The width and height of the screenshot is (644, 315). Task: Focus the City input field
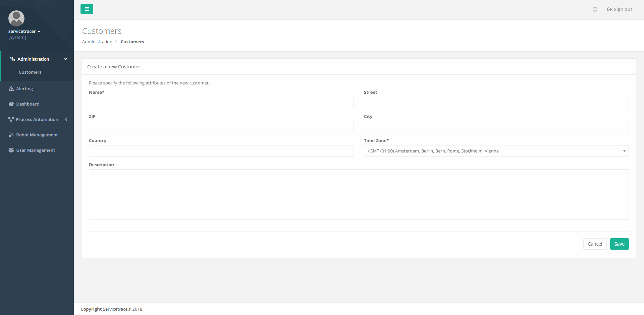coord(496,127)
